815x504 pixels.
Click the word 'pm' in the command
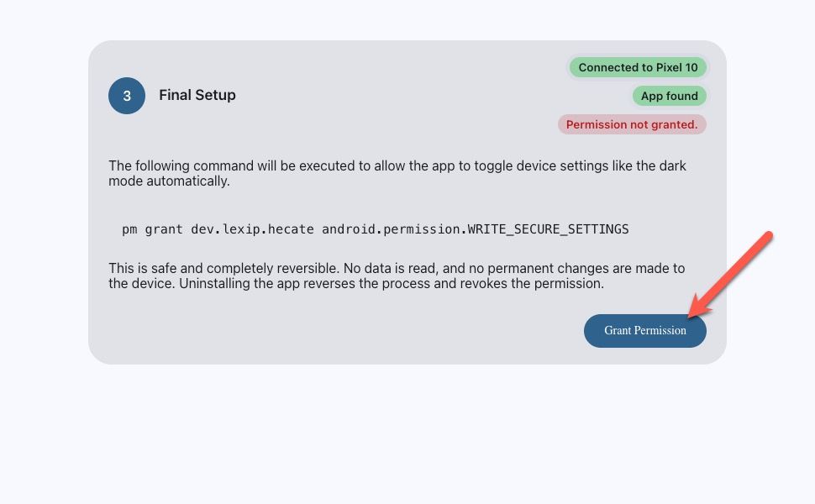pos(129,229)
